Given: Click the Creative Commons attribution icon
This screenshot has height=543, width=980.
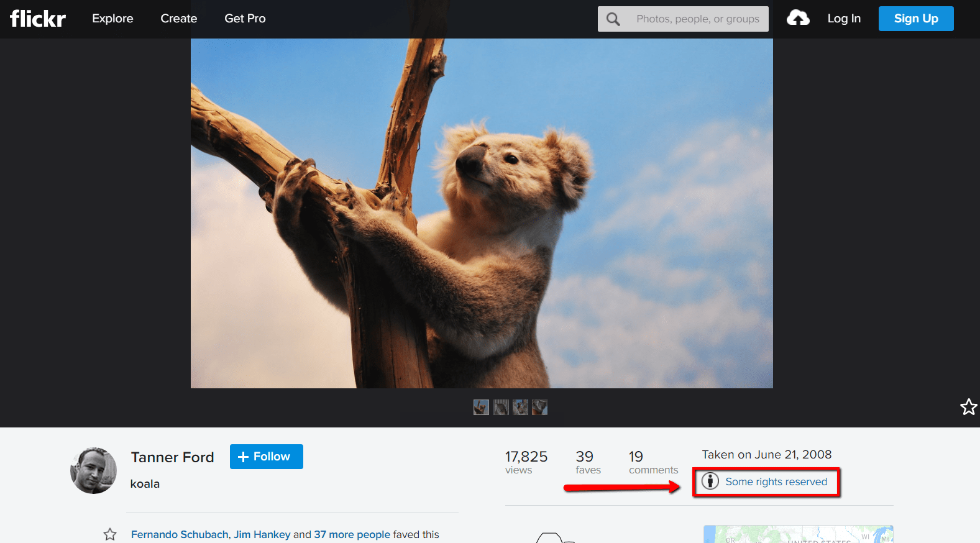Looking at the screenshot, I should point(710,481).
